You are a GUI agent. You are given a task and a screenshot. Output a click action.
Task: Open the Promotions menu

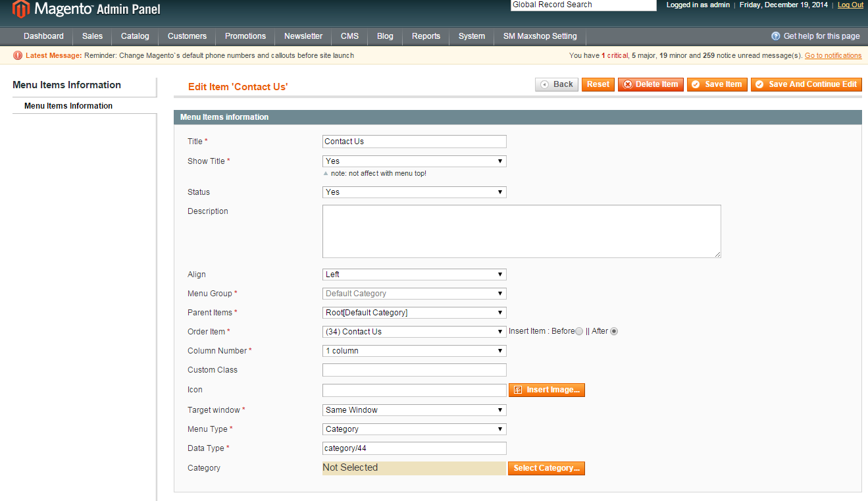(x=245, y=36)
